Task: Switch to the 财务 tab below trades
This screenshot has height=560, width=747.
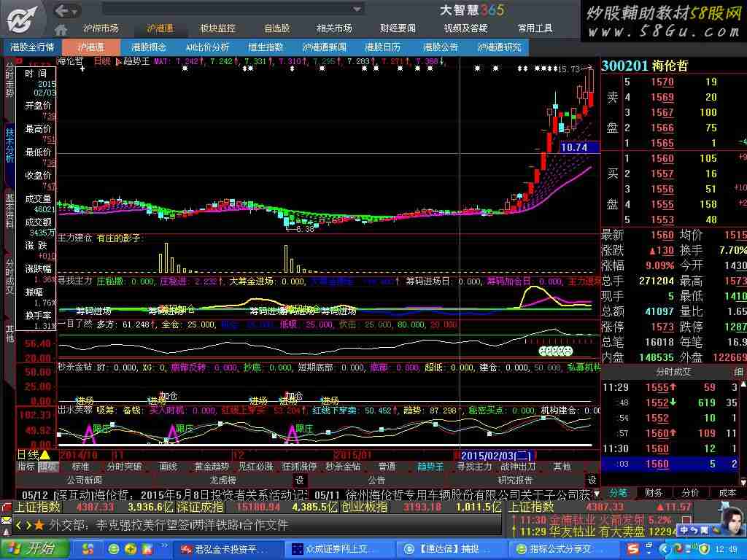Action: [x=653, y=493]
